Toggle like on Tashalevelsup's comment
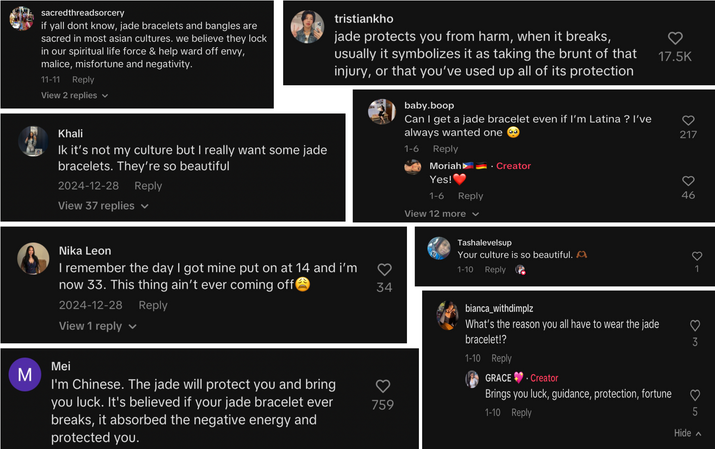This screenshot has height=449, width=715. point(696,255)
